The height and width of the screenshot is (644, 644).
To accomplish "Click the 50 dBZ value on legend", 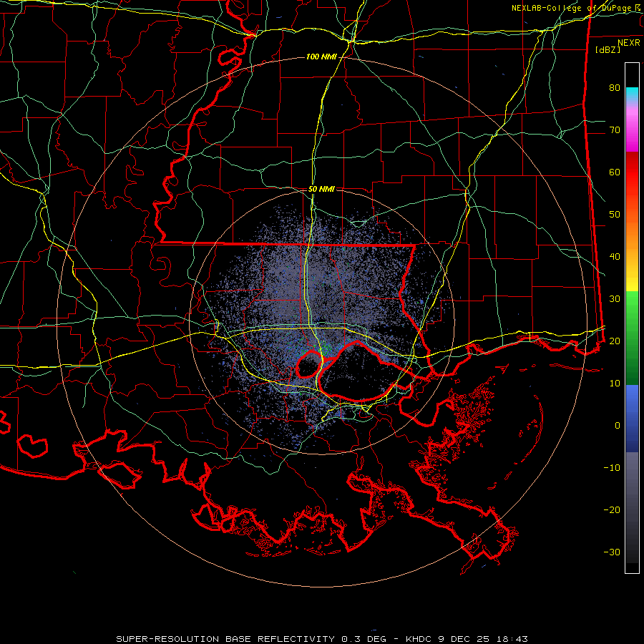I will click(615, 215).
